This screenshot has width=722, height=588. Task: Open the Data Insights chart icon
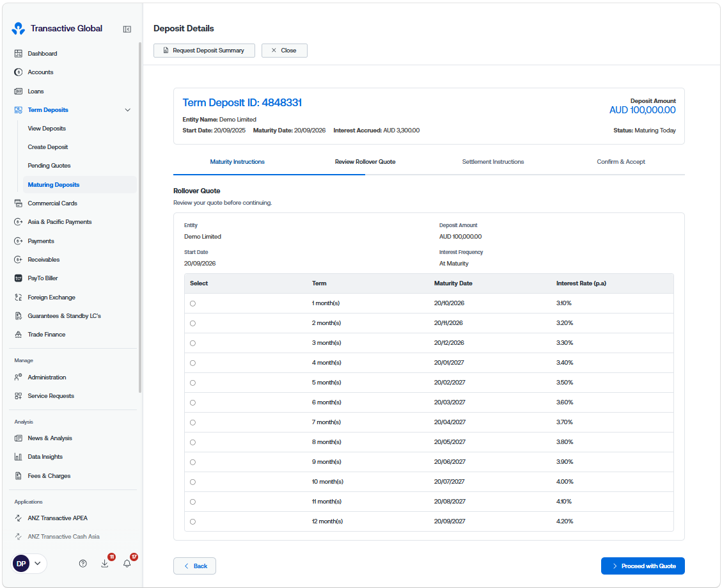19,457
